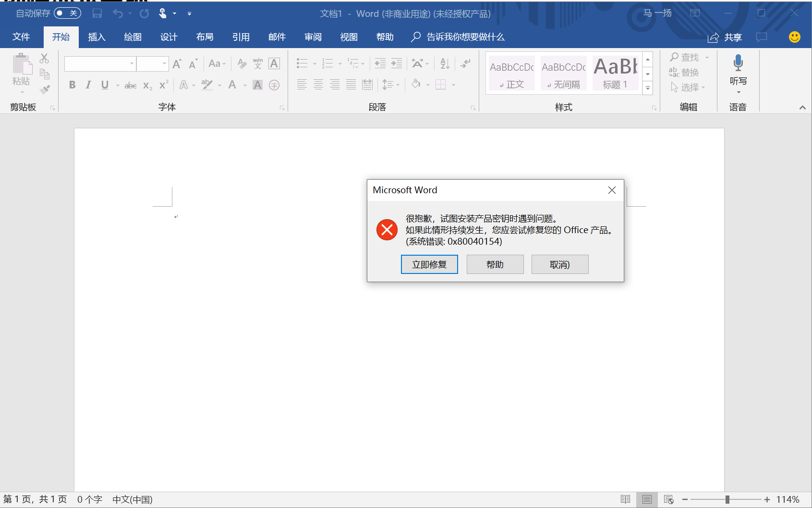Screen dimensions: 812x508
Task: Open the Aa change case dropdown
Action: 217,63
